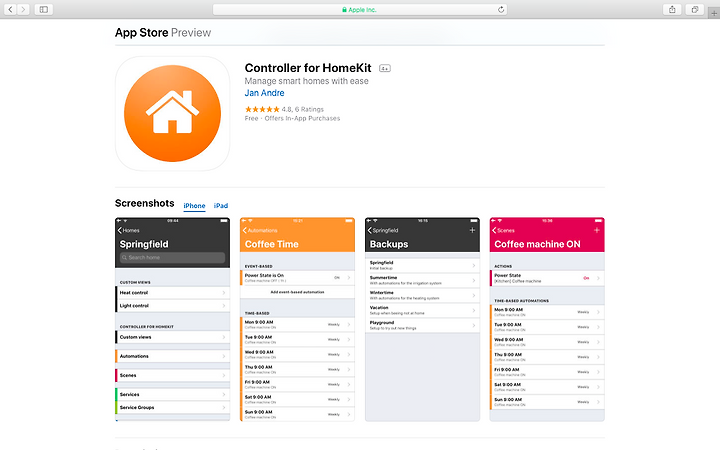Viewport: 720px width, 450px height.
Task: Reload the page with refresh icon
Action: coord(501,9)
